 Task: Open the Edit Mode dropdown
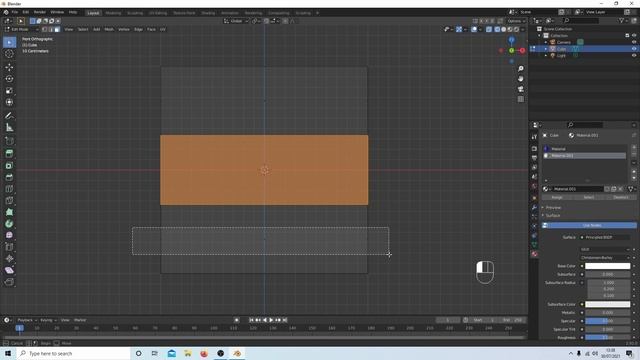(x=21, y=29)
